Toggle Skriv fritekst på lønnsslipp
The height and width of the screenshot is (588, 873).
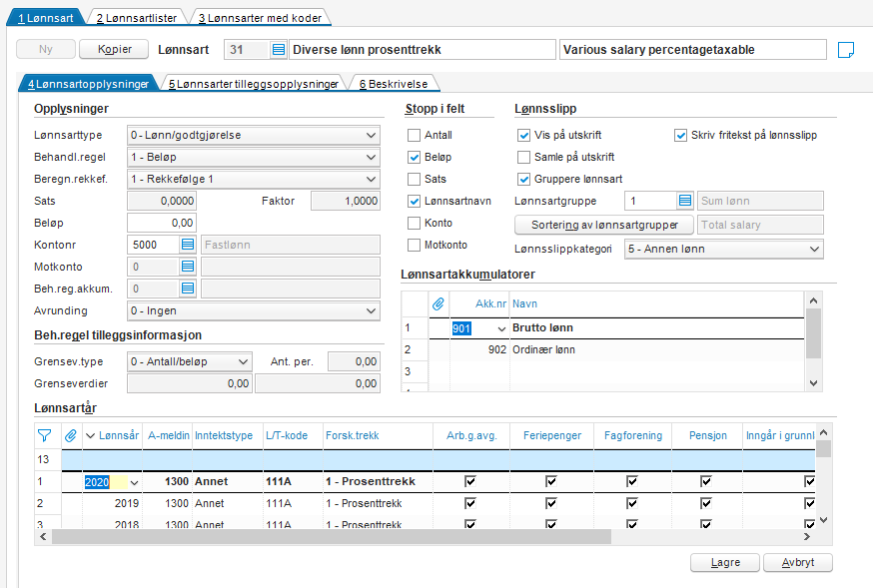[x=680, y=135]
